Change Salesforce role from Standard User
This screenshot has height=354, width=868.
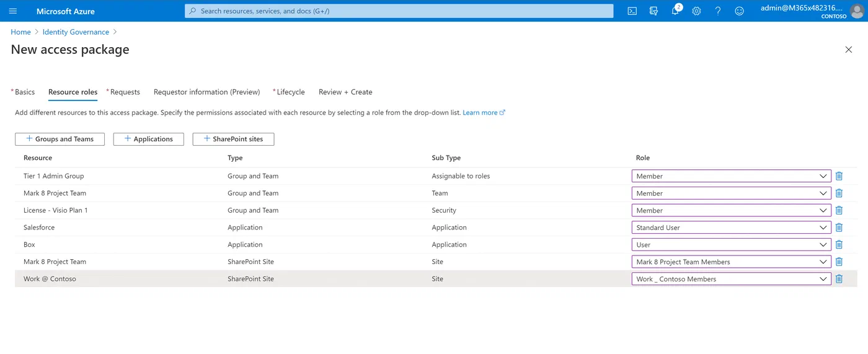point(731,228)
